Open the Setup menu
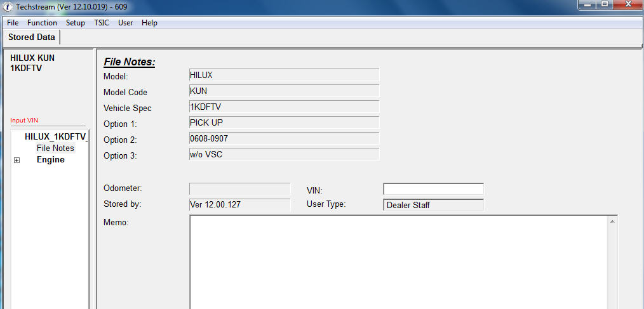The height and width of the screenshot is (309, 644). pos(75,23)
